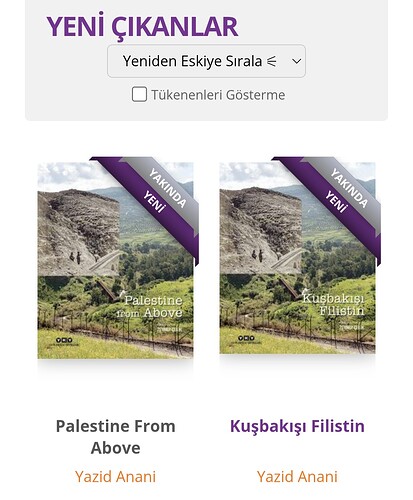
Task: Click the Palestine From Above title link
Action: coord(115,437)
